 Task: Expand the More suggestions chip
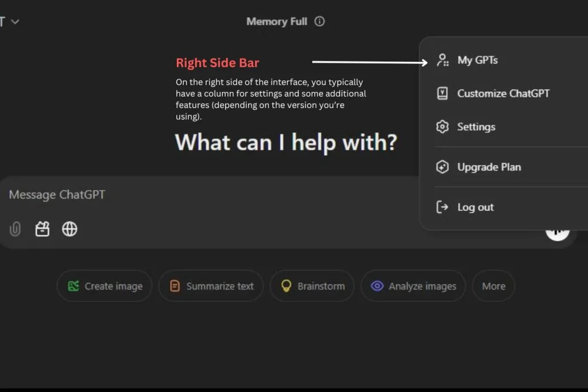point(493,286)
